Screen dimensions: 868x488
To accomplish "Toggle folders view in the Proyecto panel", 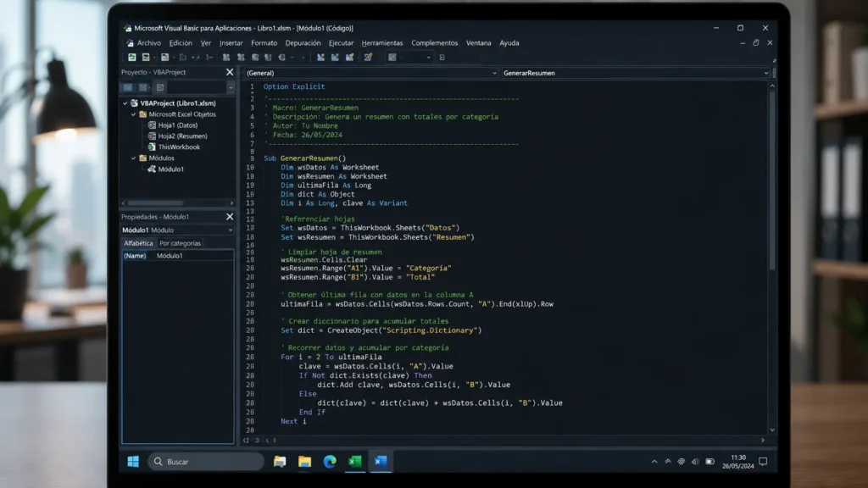I will pos(160,87).
